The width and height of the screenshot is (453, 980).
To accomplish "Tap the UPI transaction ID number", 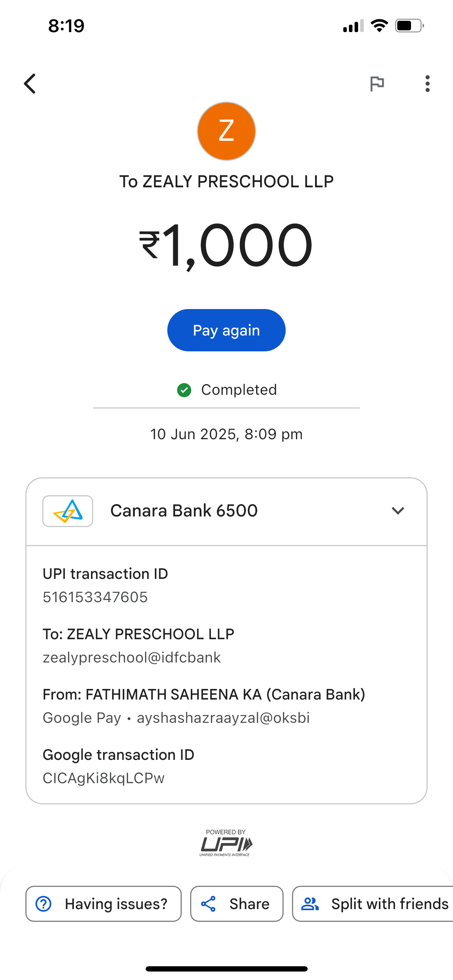I will [95, 597].
